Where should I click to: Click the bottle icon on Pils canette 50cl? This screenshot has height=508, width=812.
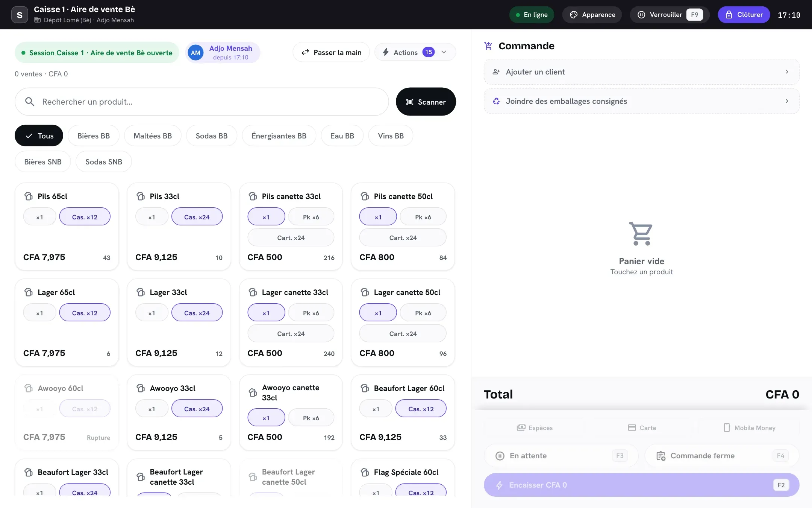click(365, 196)
